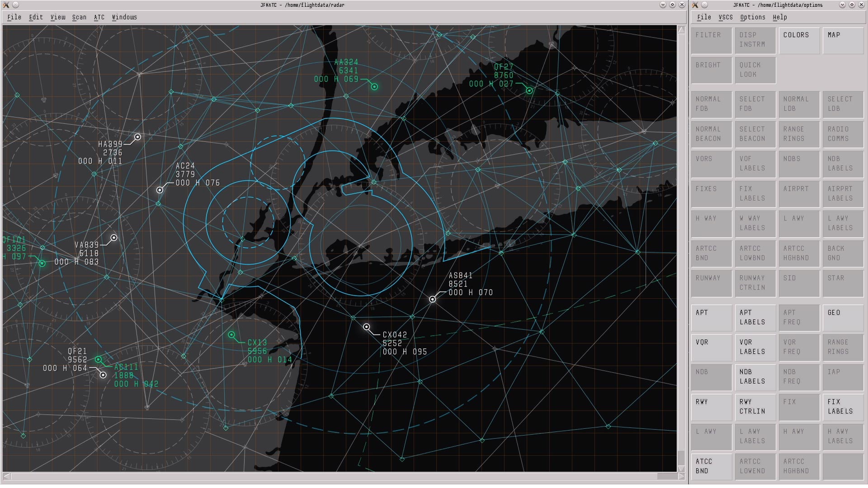Toggle the RWY CTRLIN display button
The height and width of the screenshot is (488, 868).
coord(755,406)
